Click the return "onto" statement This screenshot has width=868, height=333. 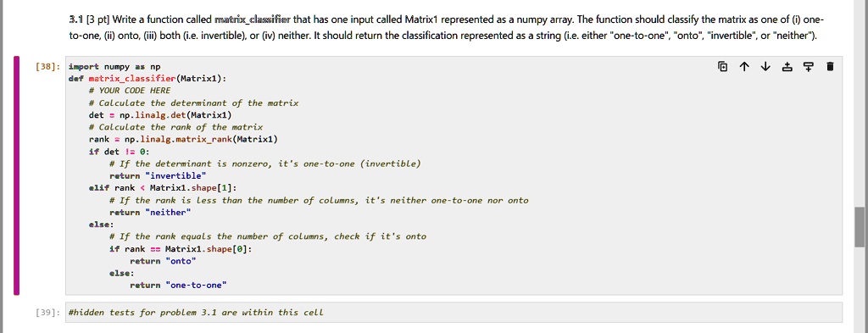tap(164, 261)
